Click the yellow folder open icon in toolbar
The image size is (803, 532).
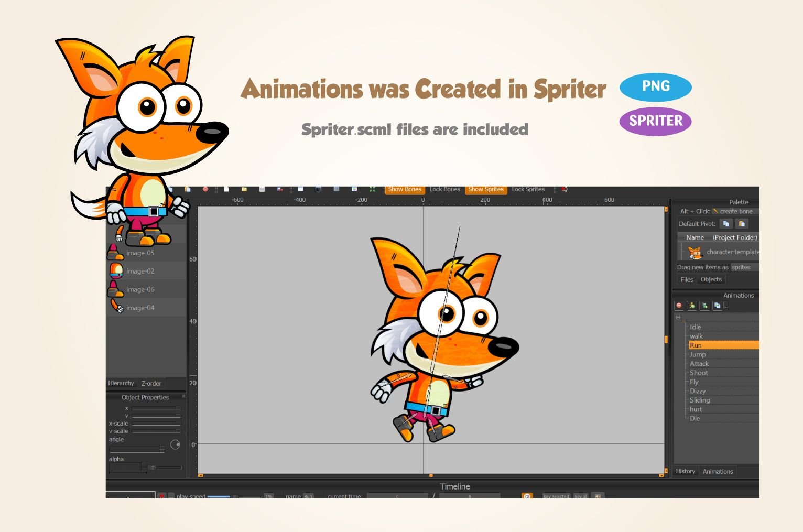click(x=244, y=189)
